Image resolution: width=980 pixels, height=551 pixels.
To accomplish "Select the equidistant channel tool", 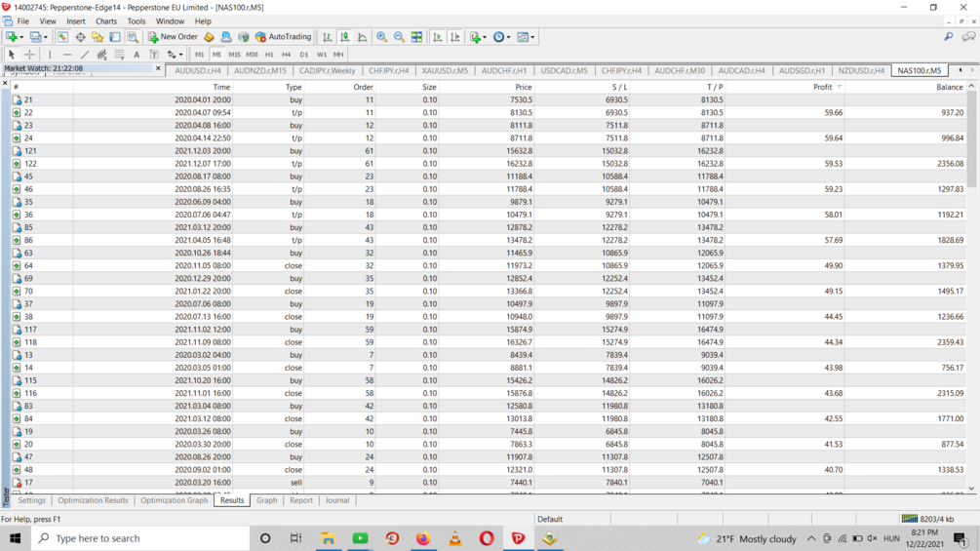I will (101, 55).
